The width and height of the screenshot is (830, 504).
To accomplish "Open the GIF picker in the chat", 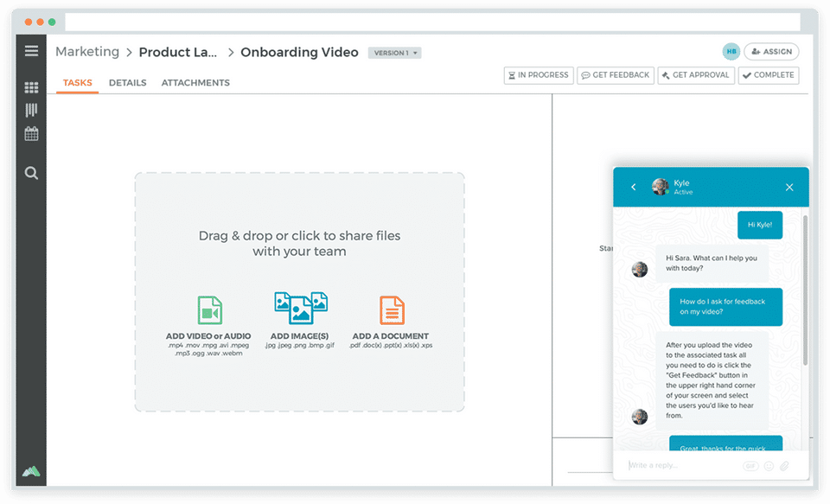I will 750,466.
